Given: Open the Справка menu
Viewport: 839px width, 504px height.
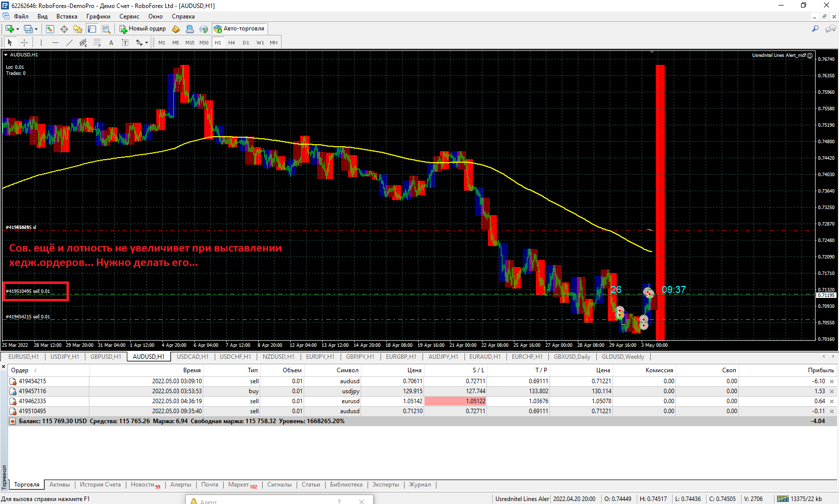Looking at the screenshot, I should point(183,16).
